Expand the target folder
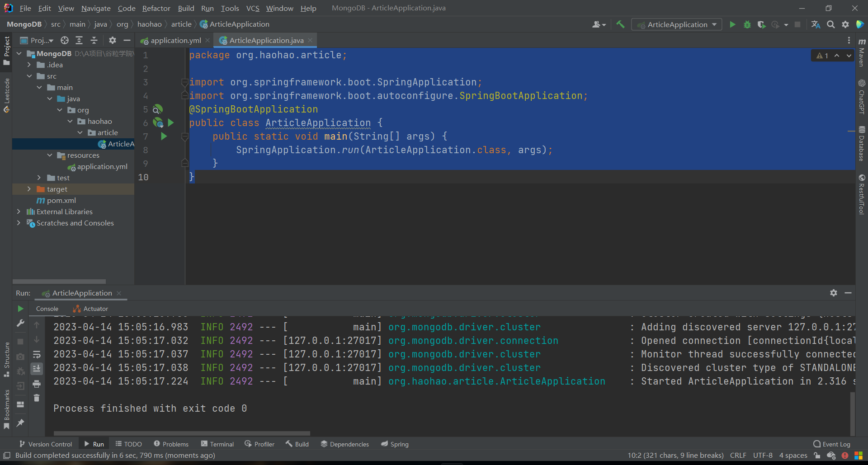Viewport: 868px width, 465px height. [x=29, y=189]
